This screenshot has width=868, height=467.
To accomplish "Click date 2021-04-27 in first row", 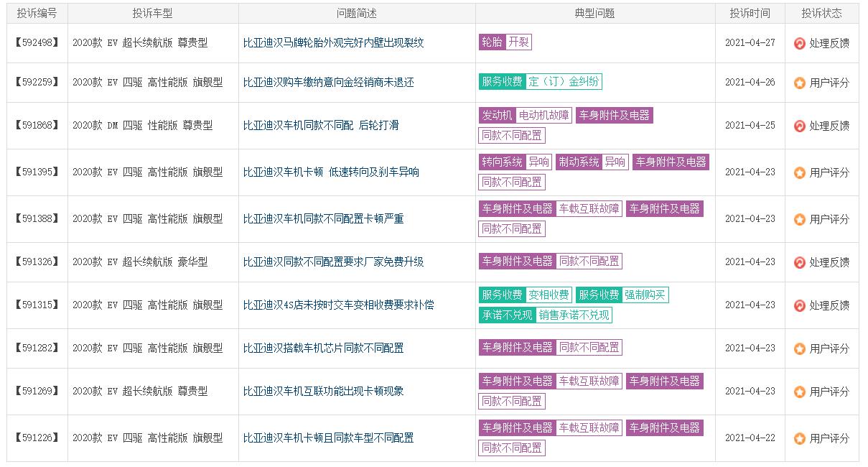I will coord(750,43).
